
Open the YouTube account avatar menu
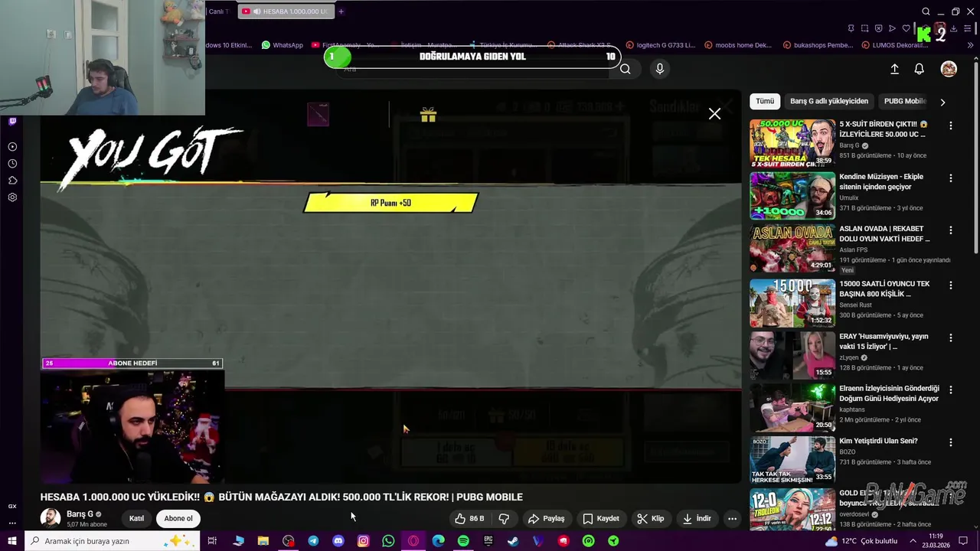coord(949,69)
